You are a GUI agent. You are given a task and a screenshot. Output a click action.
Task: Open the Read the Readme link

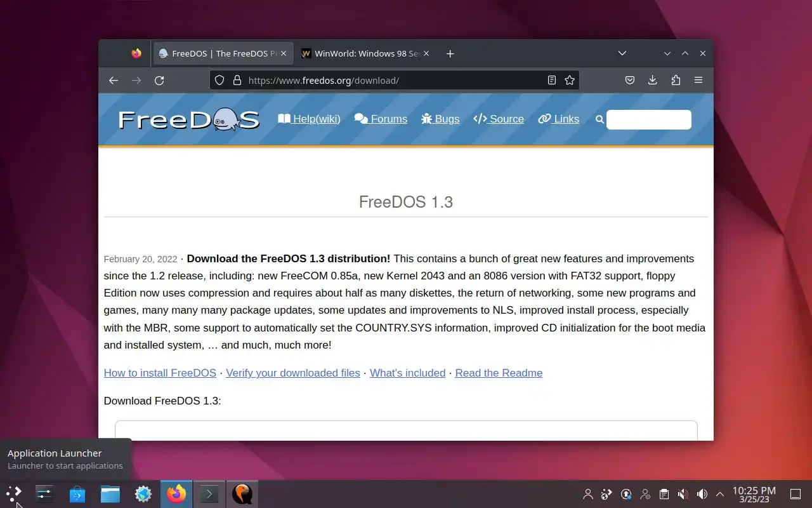click(x=499, y=373)
